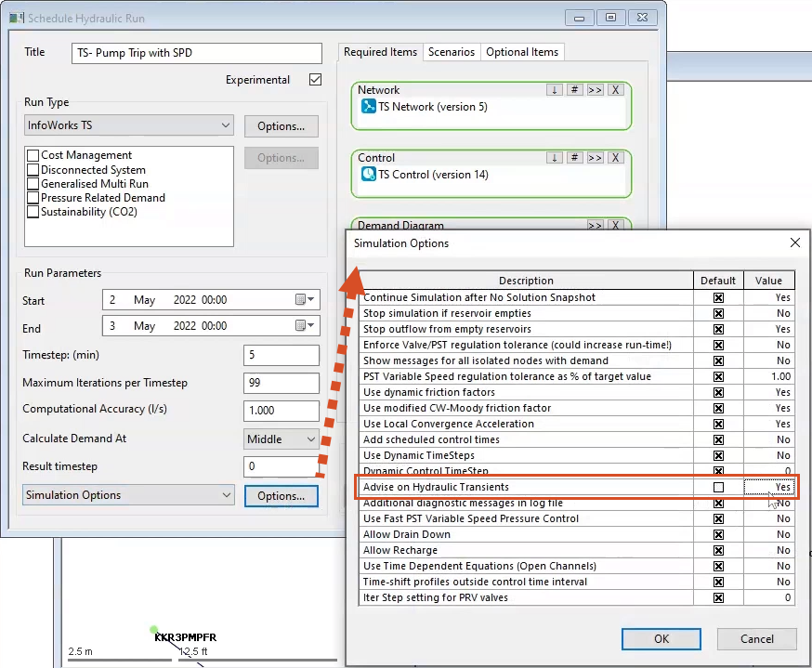
Task: Open the InfoWorks TS run type dropdown
Action: 129,125
